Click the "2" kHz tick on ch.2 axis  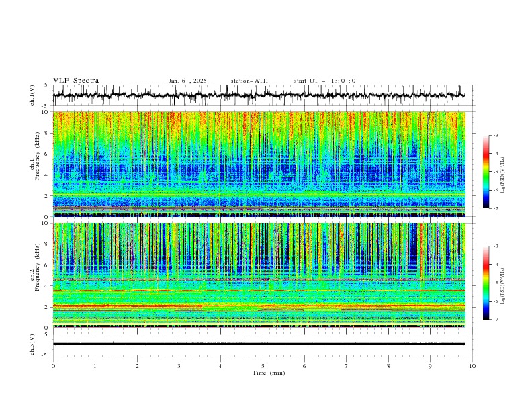tap(47, 307)
